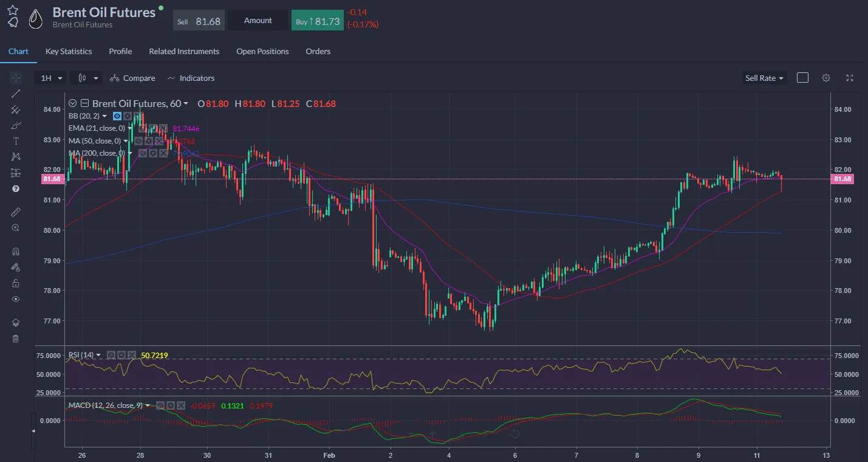Open the Key Statistics tab
The image size is (868, 462).
(x=69, y=51)
